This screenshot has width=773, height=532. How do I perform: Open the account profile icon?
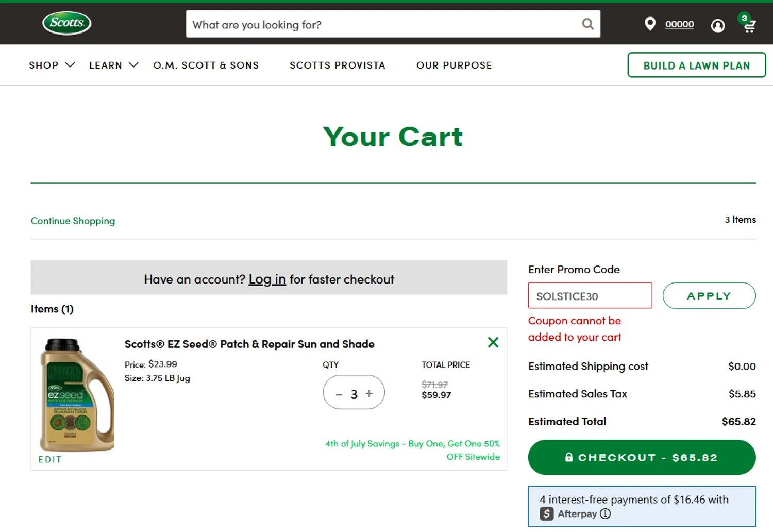[x=718, y=25]
